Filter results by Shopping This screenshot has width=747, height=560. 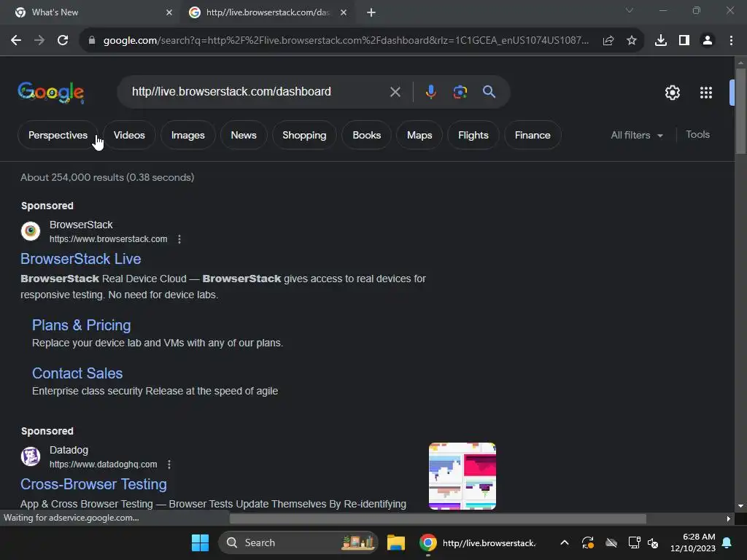coord(304,135)
